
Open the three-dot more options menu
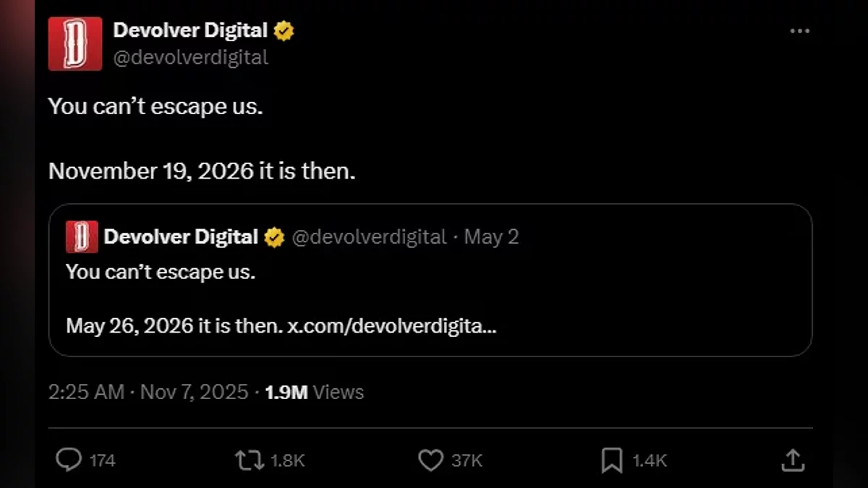click(x=799, y=32)
